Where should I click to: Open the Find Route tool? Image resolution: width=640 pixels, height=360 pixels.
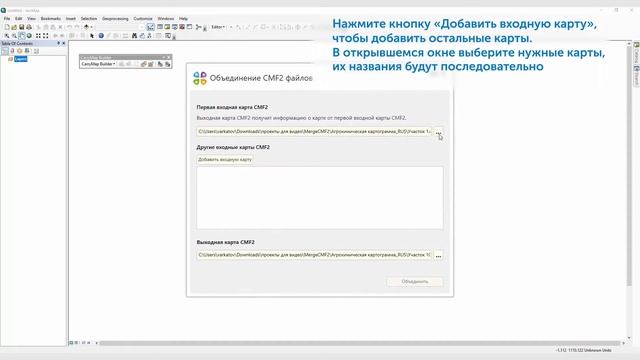point(142,36)
